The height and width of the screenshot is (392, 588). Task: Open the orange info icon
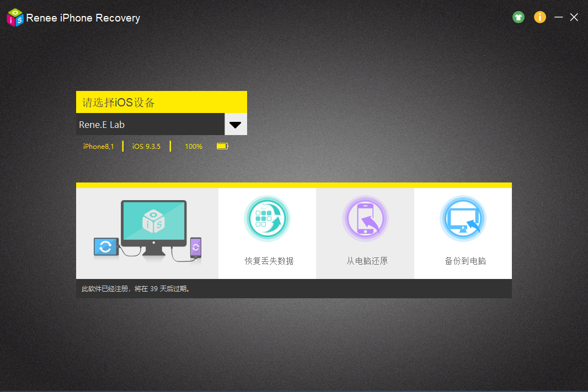tap(539, 17)
